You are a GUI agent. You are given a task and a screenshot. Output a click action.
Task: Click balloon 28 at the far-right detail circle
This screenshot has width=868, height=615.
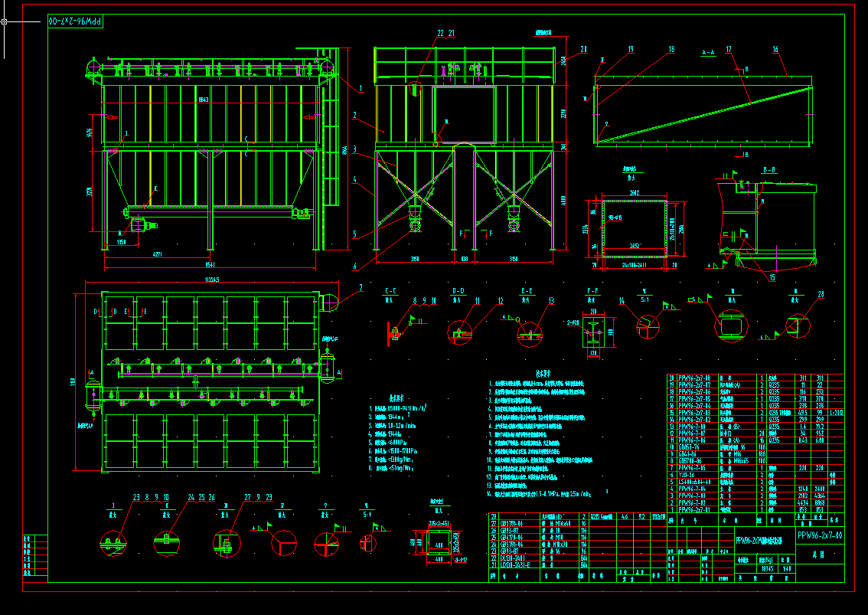pos(821,293)
